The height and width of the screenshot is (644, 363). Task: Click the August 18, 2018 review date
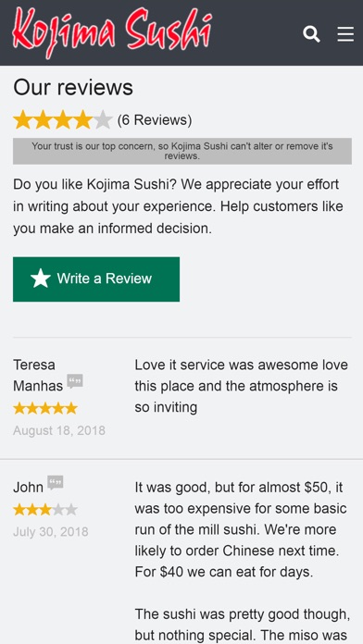(59, 430)
